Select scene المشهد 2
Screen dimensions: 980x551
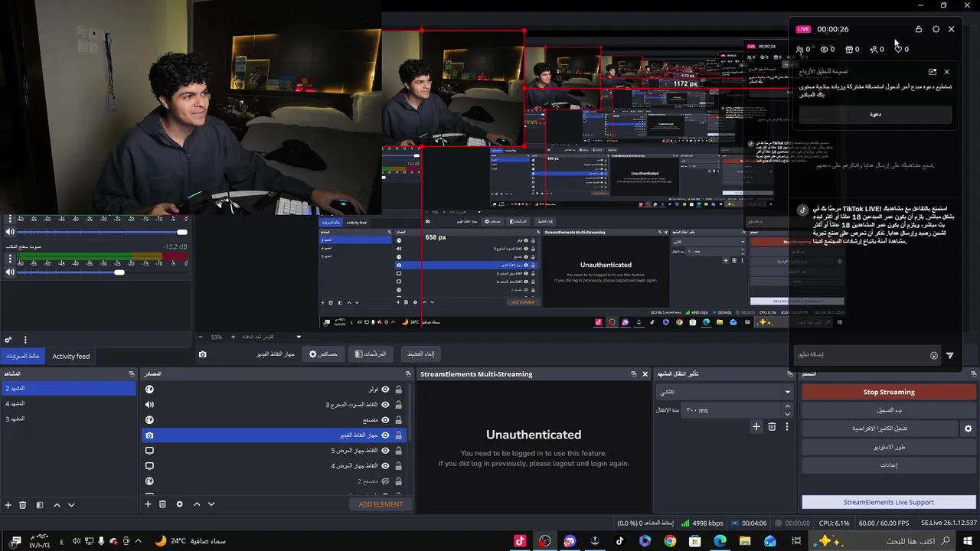pyautogui.click(x=69, y=388)
